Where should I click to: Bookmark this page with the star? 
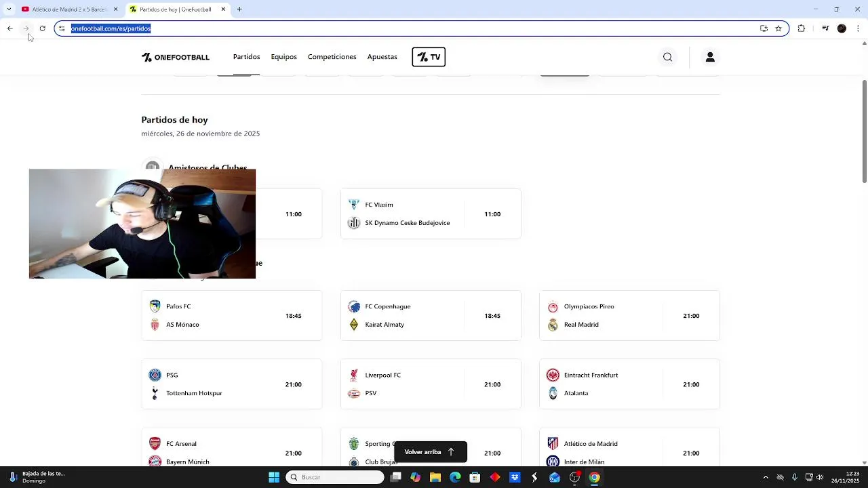click(x=778, y=28)
